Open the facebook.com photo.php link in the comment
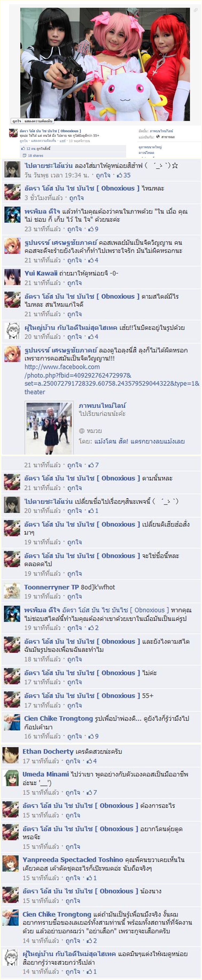The image size is (202, 980). coord(112,379)
